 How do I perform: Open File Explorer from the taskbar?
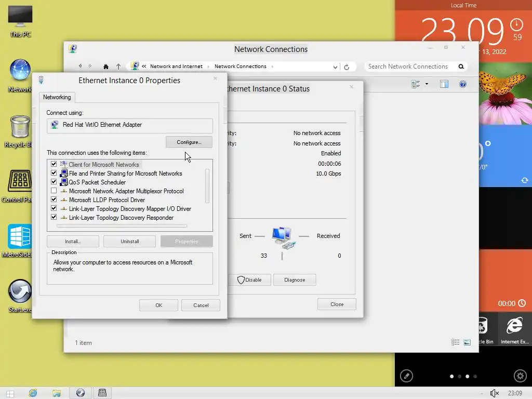57,393
